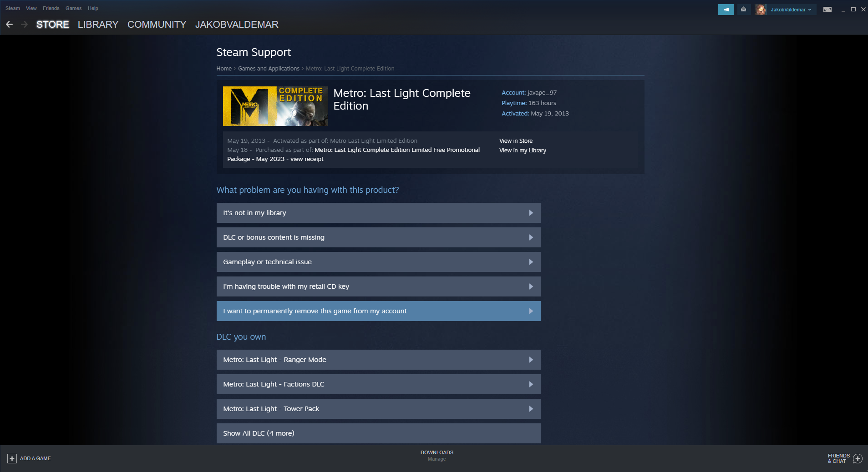Go back with the back arrow

coord(10,25)
